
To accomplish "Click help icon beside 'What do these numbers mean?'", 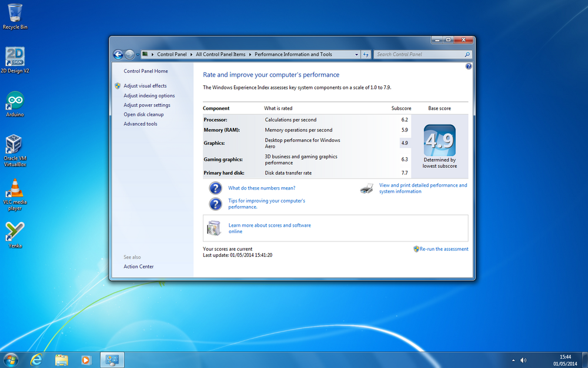I will pyautogui.click(x=215, y=188).
